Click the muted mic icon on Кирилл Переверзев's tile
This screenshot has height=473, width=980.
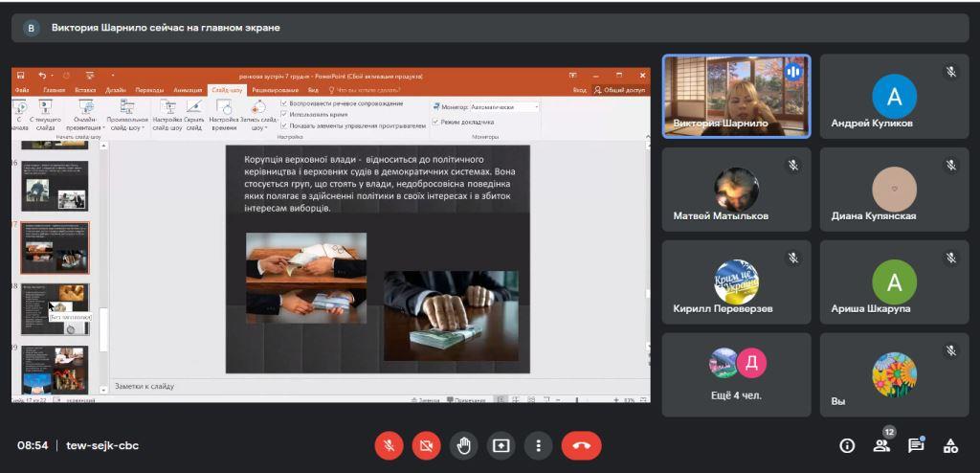[793, 258]
